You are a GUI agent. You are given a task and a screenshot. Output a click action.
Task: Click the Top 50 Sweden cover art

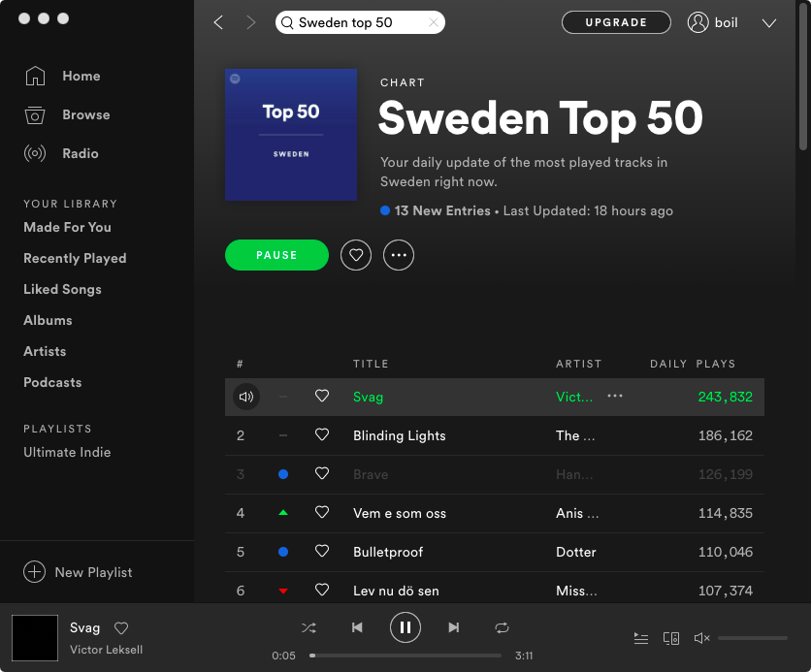pos(291,135)
